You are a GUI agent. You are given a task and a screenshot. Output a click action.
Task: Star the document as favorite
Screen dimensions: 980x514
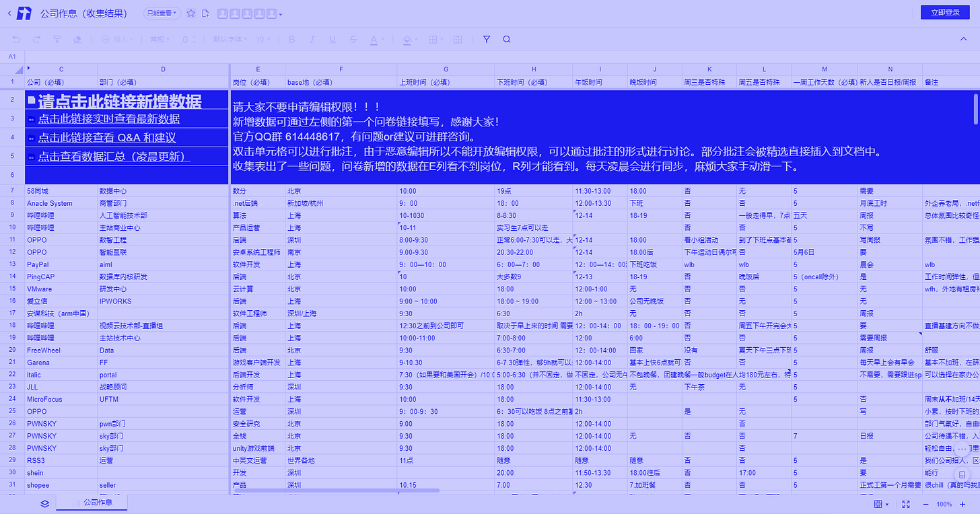(x=190, y=13)
